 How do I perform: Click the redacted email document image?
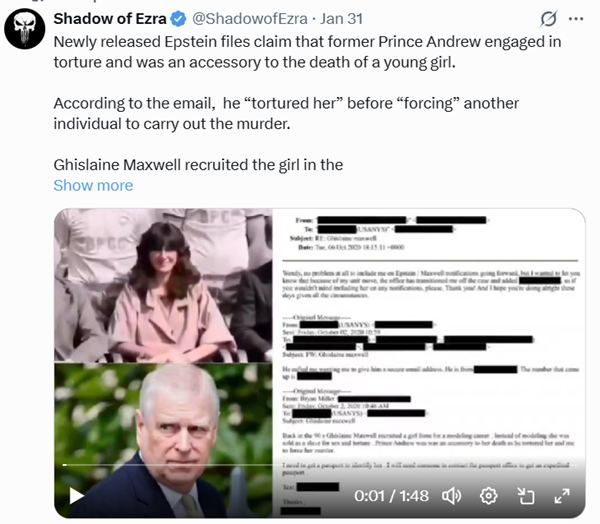tap(429, 363)
